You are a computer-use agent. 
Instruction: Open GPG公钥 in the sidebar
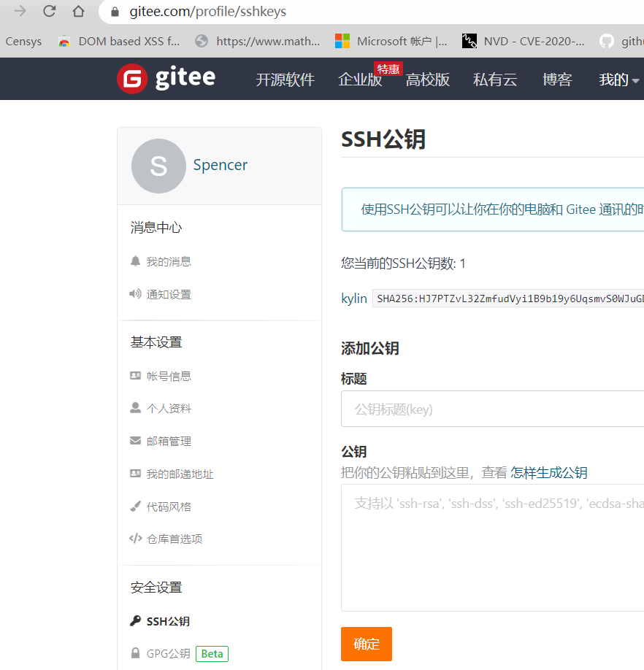pyautogui.click(x=169, y=654)
